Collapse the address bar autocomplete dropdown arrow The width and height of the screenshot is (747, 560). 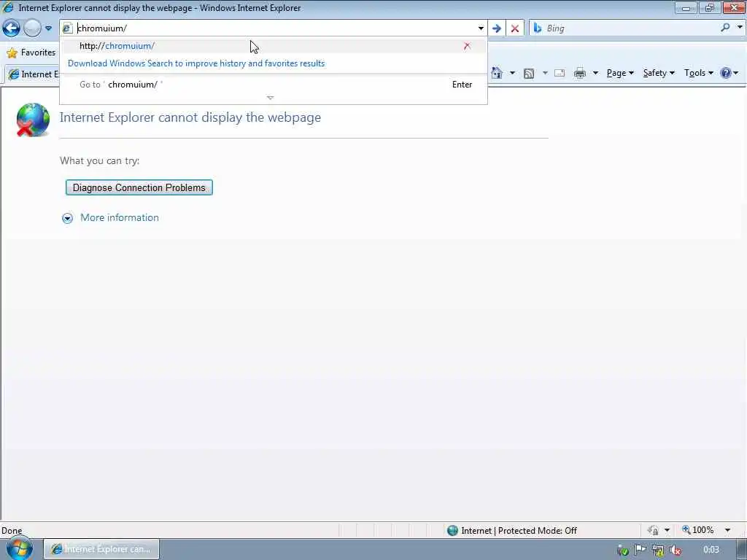[x=481, y=28]
